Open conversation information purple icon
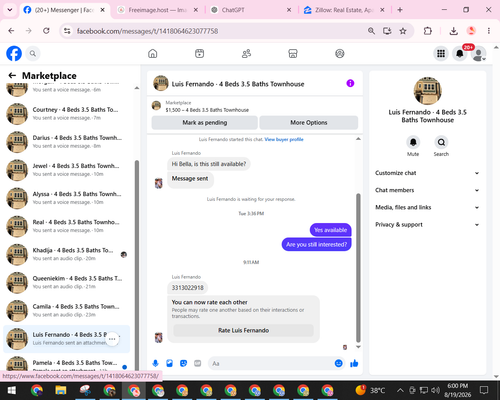This screenshot has height=400, width=500. (350, 83)
